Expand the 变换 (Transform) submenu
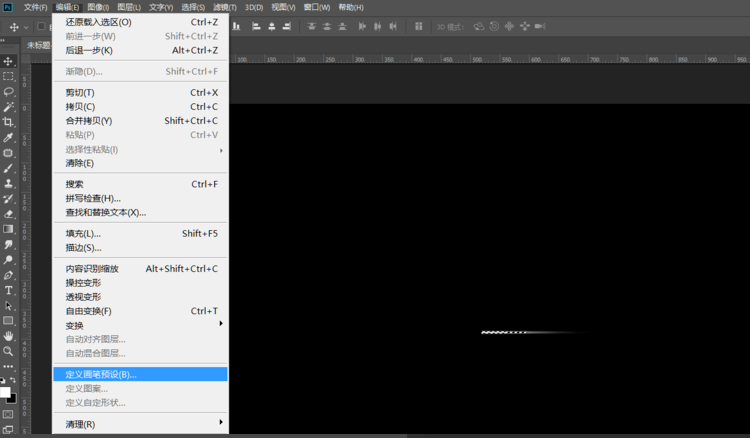The image size is (750, 438). 140,325
